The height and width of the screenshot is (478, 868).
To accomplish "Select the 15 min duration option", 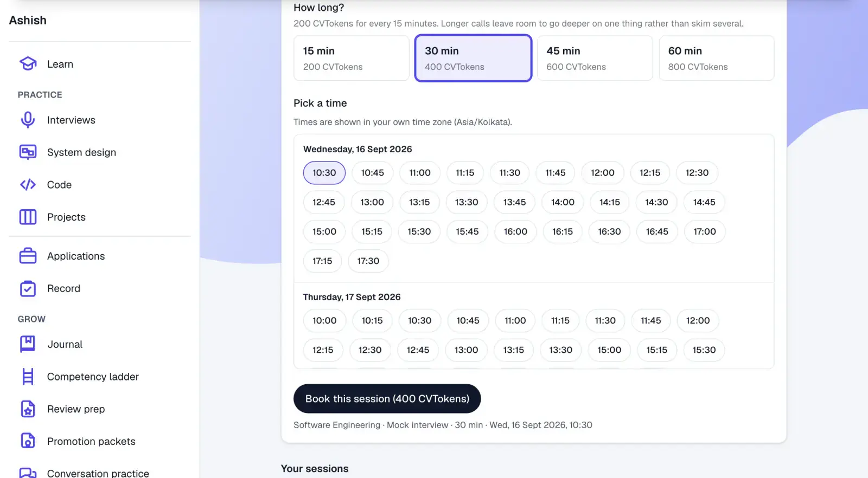I will pyautogui.click(x=352, y=58).
